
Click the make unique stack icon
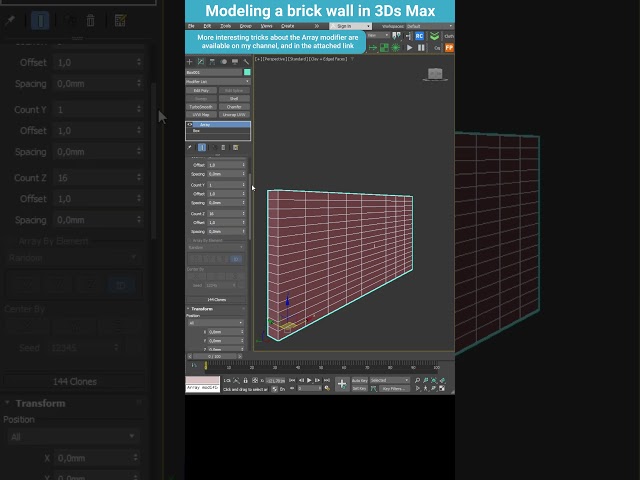click(x=215, y=147)
